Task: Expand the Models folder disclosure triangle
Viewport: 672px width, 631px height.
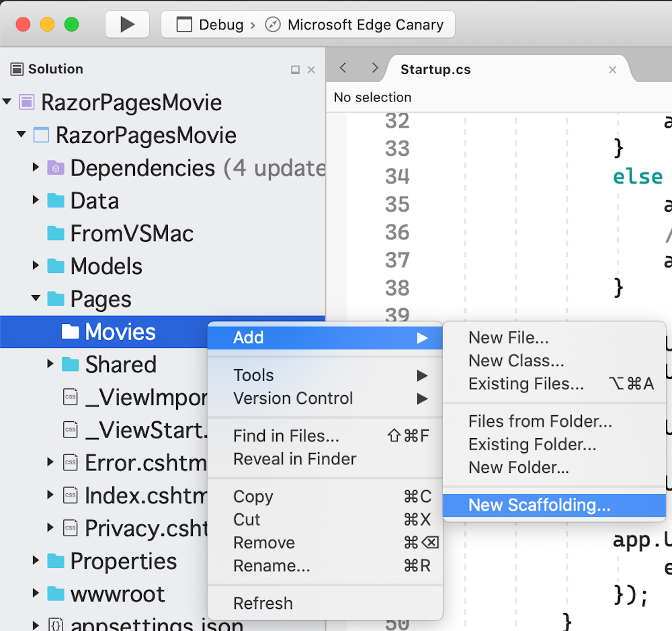Action: [35, 266]
